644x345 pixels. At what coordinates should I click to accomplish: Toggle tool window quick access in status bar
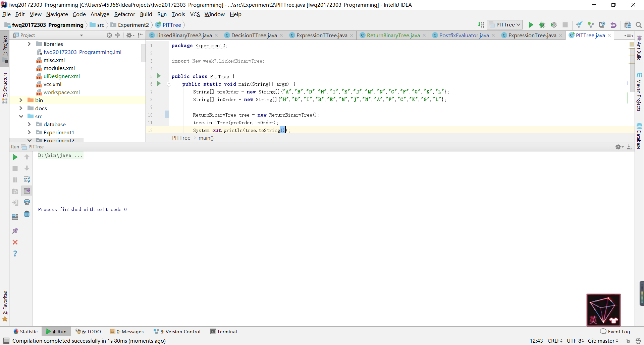6,341
